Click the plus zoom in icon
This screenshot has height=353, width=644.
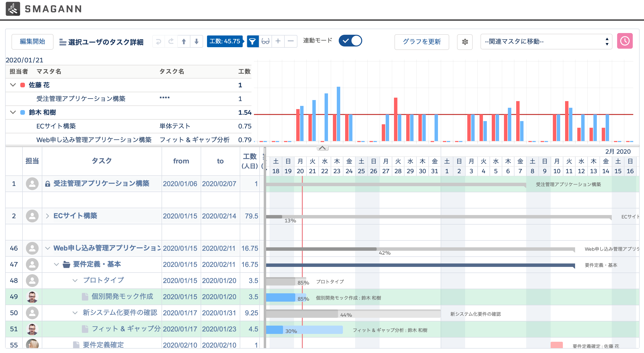tap(278, 41)
